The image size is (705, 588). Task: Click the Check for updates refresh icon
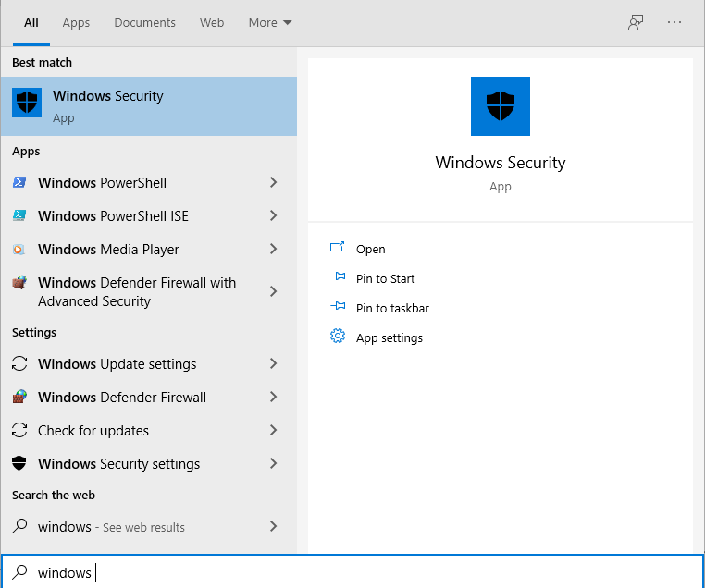pyautogui.click(x=19, y=431)
